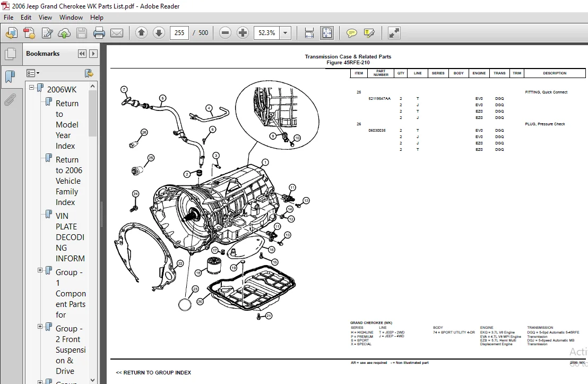Follow the RETURN TO GROUP INDEX link
Viewport: 588px width, 384px height.
pos(153,373)
